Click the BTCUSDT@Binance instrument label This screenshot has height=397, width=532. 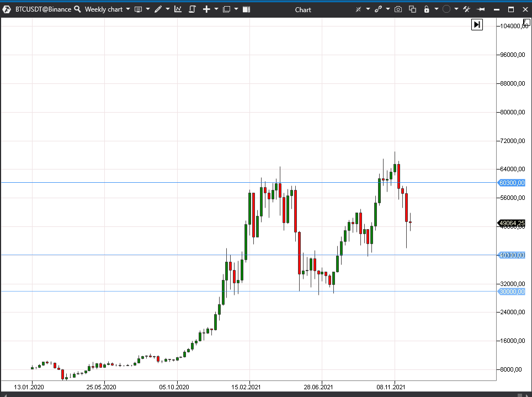[43, 9]
